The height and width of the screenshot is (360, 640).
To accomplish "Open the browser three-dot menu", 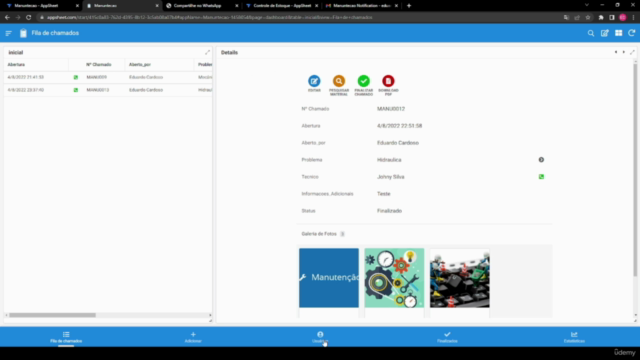I will coord(633,18).
